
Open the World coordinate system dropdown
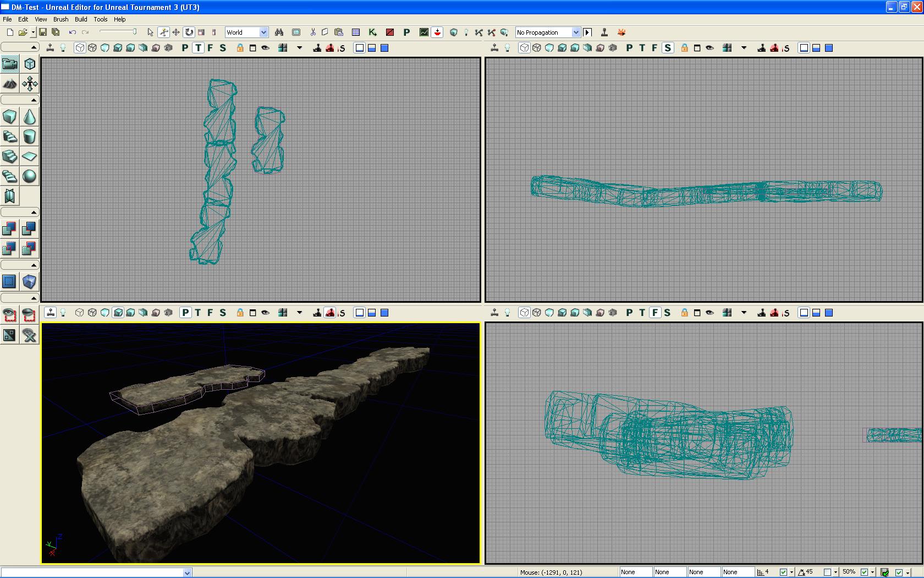pyautogui.click(x=263, y=32)
